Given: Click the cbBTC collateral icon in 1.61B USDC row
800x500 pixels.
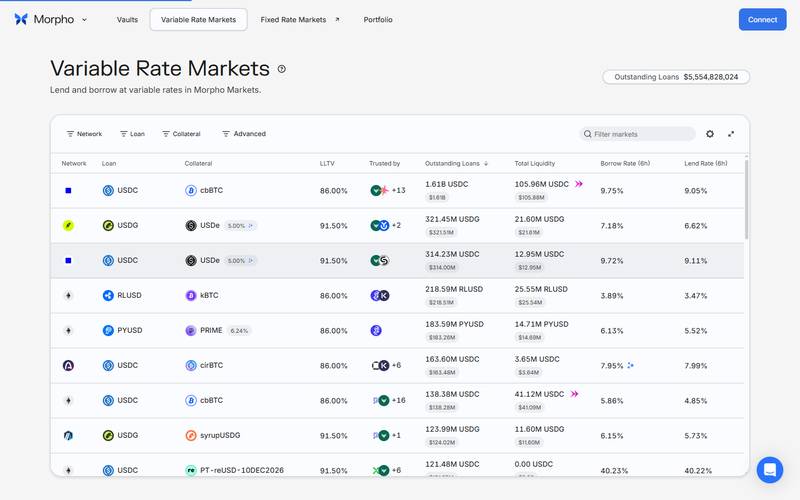Looking at the screenshot, I should (x=191, y=190).
